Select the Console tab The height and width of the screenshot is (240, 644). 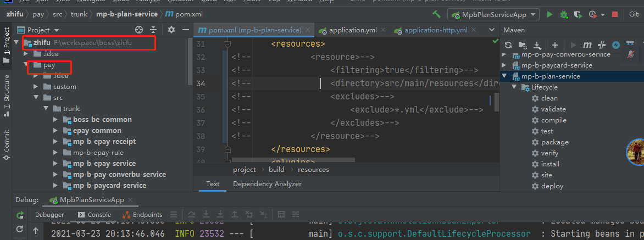(x=95, y=215)
